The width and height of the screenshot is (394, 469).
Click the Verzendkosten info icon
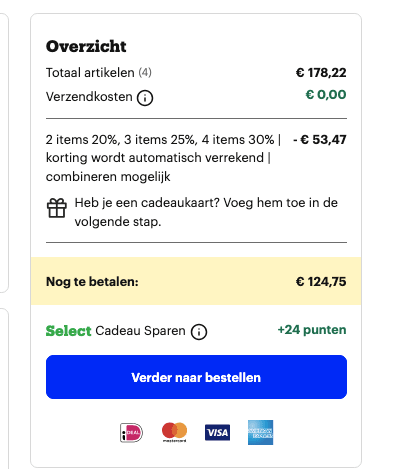tap(145, 98)
